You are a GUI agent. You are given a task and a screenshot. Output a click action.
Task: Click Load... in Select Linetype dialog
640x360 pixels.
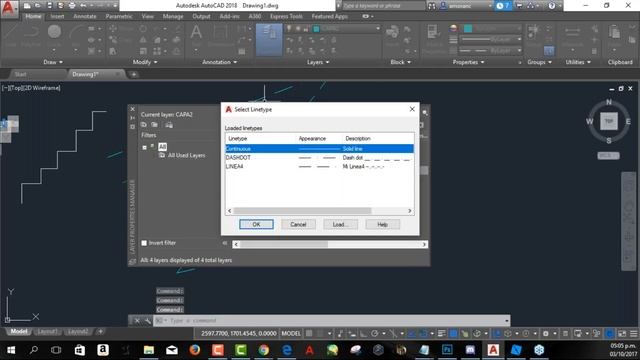point(340,224)
